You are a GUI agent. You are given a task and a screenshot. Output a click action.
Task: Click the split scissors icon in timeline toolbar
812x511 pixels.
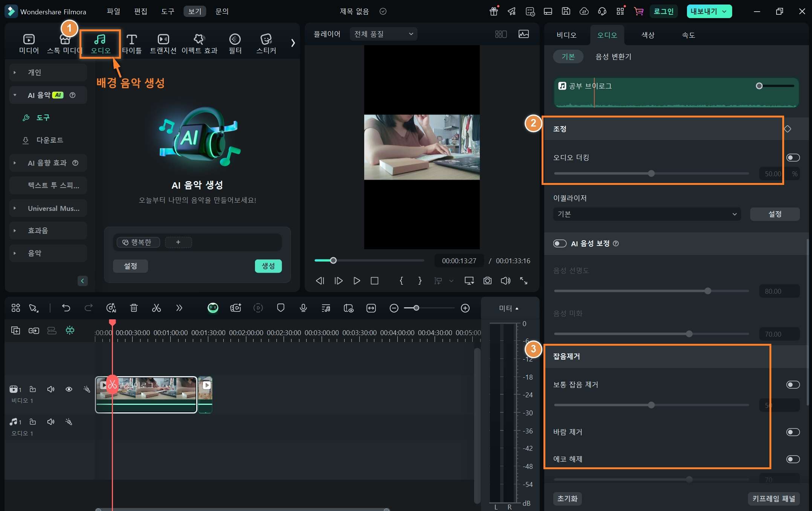click(156, 308)
